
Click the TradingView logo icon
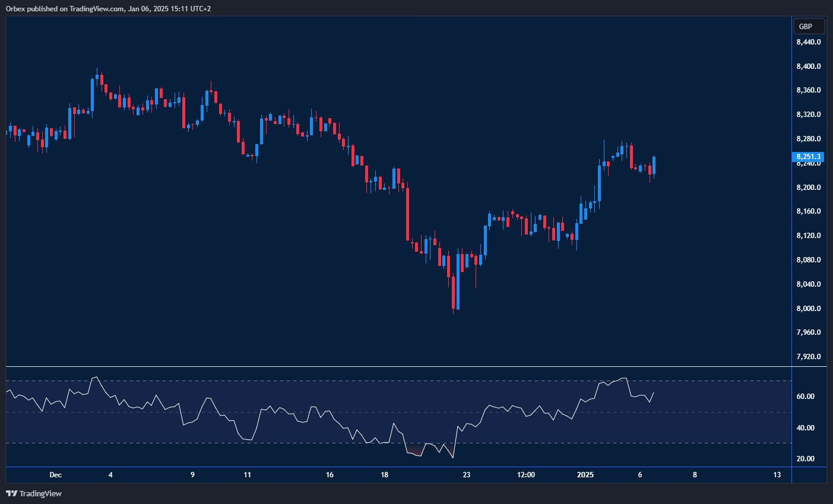[11, 493]
